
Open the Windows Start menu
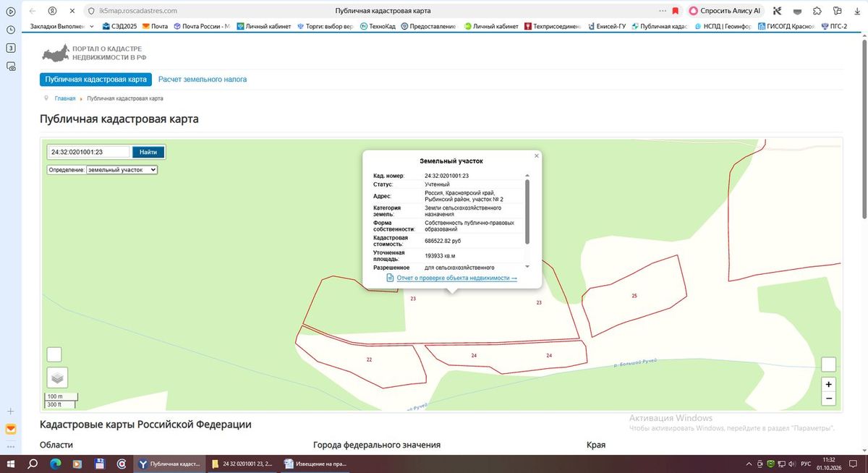tap(11, 464)
